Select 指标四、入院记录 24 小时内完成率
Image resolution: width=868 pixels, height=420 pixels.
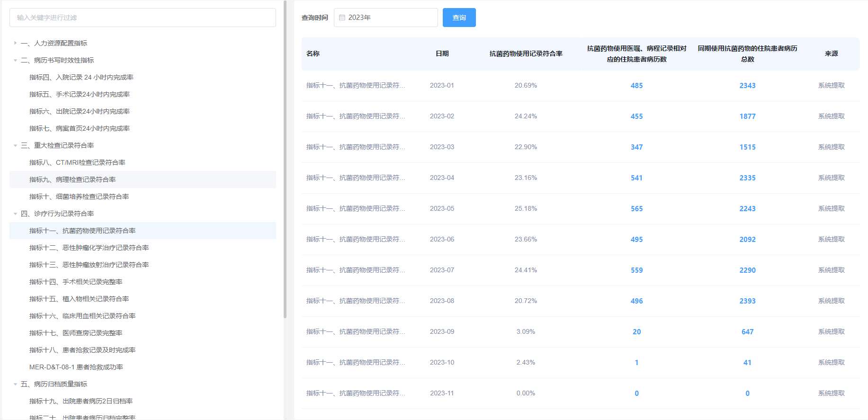tap(81, 77)
